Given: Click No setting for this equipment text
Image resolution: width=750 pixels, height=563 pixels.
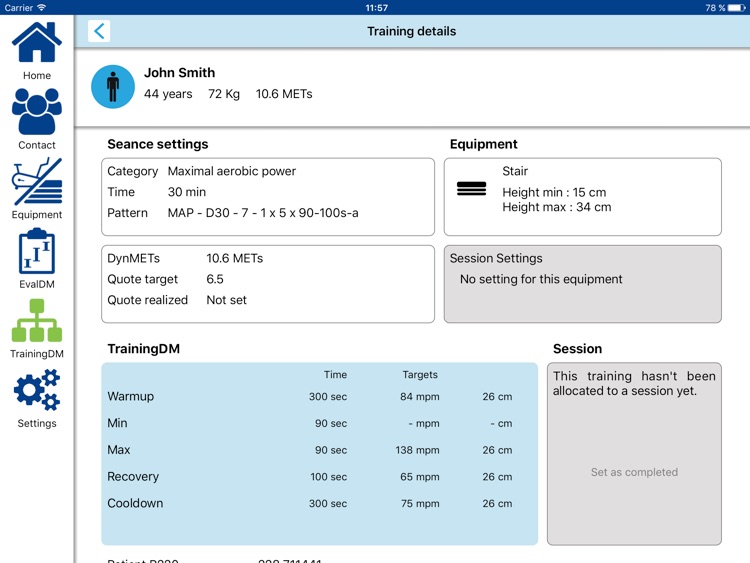Looking at the screenshot, I should 541,279.
